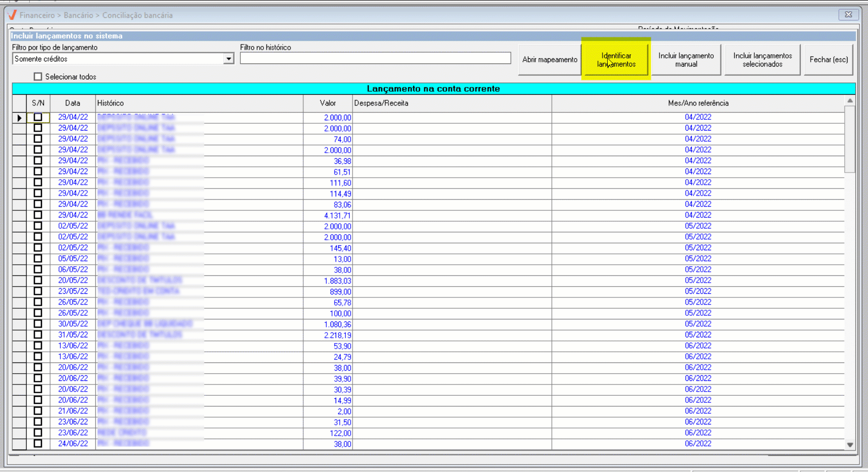This screenshot has height=472, width=868.
Task: Close the Conciliação bancária window
Action: click(848, 15)
